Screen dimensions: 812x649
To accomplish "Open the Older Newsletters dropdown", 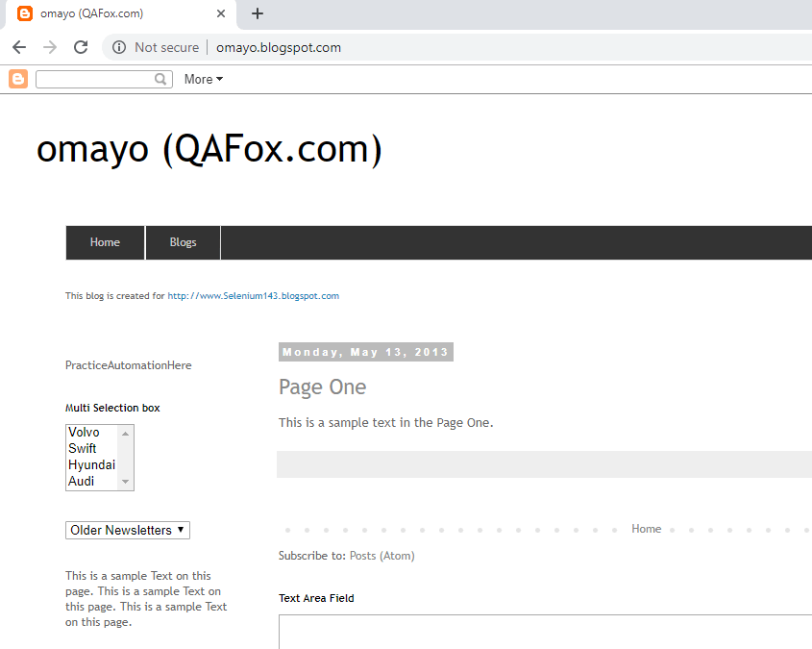I will (x=128, y=531).
